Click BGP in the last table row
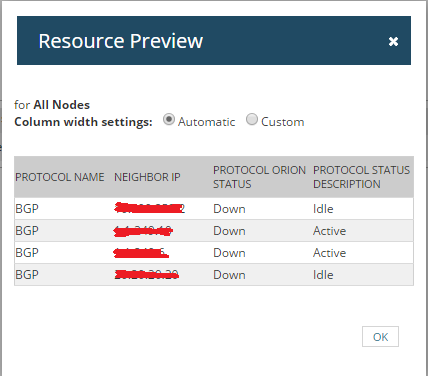 pyautogui.click(x=27, y=275)
